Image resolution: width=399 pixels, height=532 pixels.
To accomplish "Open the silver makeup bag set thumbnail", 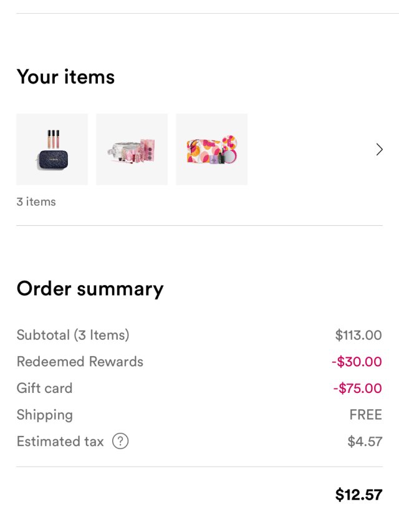I will pyautogui.click(x=132, y=149).
